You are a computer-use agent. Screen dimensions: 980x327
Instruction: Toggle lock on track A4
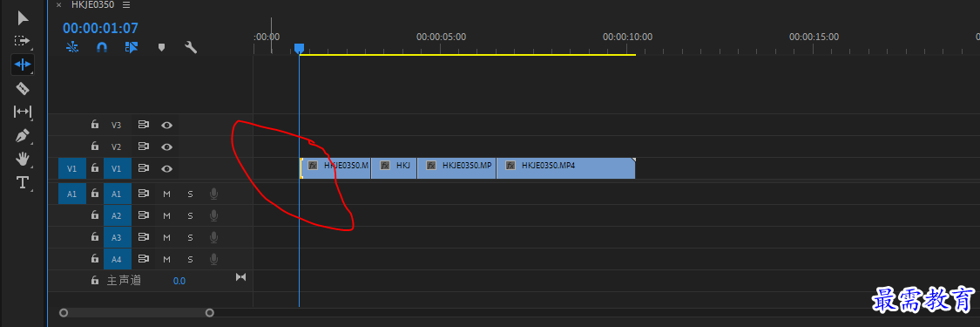point(94,259)
